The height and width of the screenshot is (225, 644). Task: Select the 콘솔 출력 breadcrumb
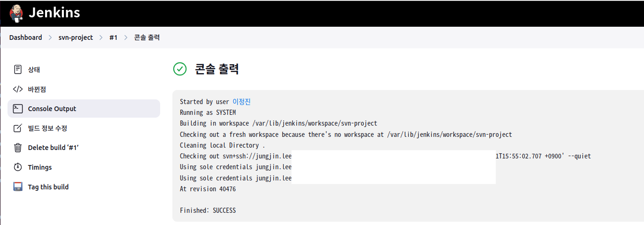[x=147, y=37]
